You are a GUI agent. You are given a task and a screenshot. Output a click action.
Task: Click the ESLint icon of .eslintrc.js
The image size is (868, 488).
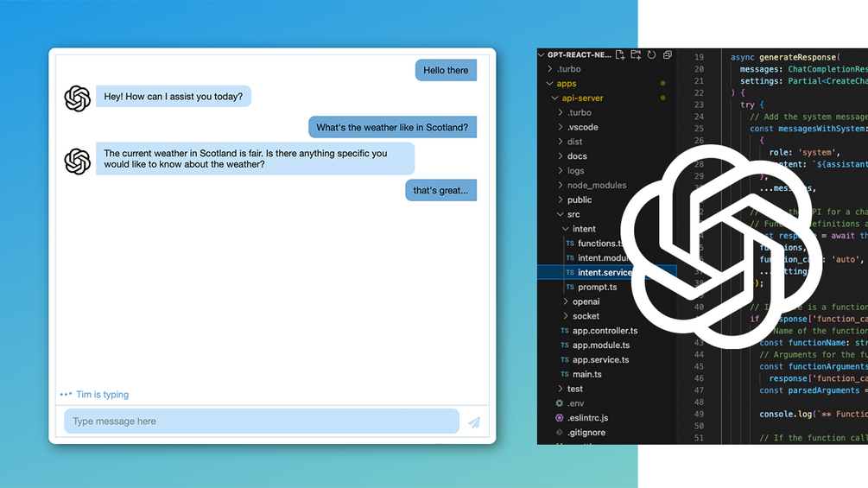coord(559,418)
